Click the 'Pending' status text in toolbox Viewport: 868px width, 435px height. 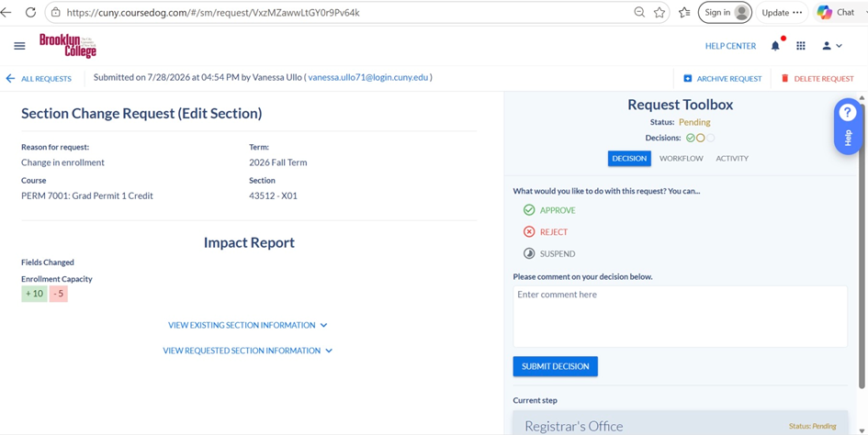pyautogui.click(x=694, y=122)
